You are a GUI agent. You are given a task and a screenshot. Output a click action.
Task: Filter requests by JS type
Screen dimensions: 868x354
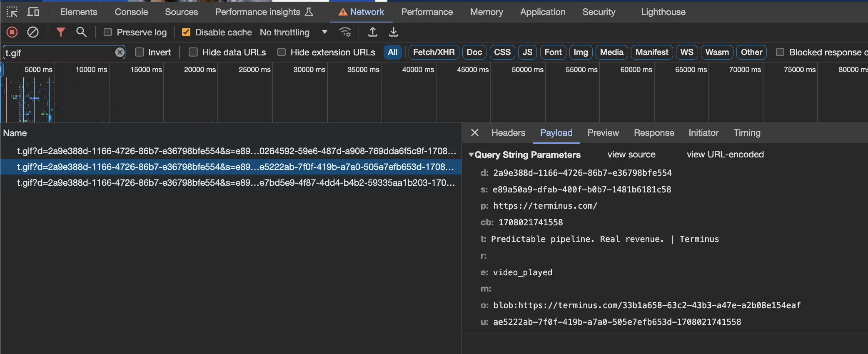527,52
